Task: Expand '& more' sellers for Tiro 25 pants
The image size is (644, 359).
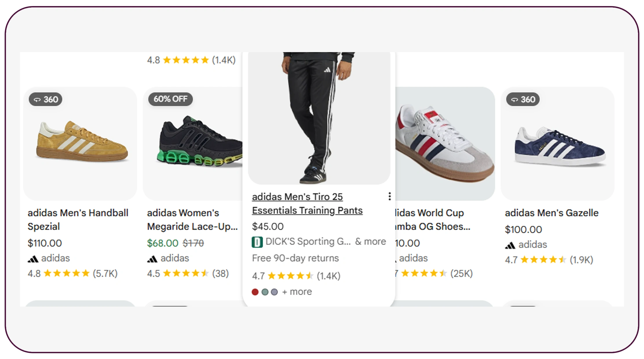Action: (371, 241)
